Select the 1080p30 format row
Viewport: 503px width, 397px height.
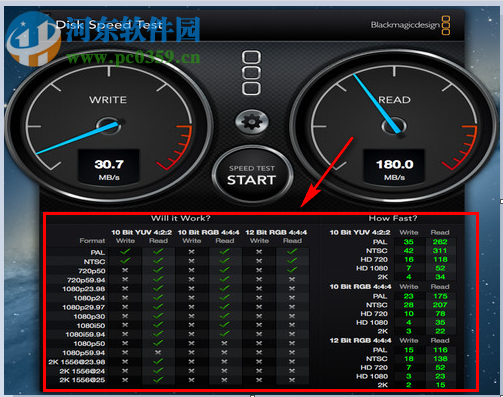click(x=177, y=316)
